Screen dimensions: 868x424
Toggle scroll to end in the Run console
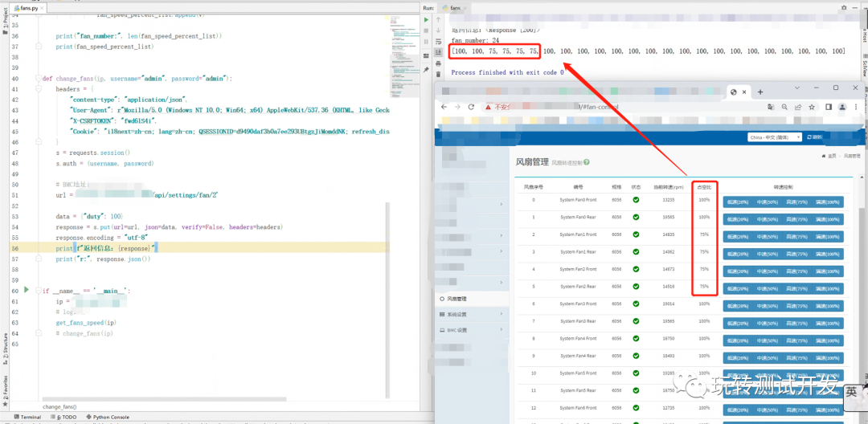tap(438, 52)
